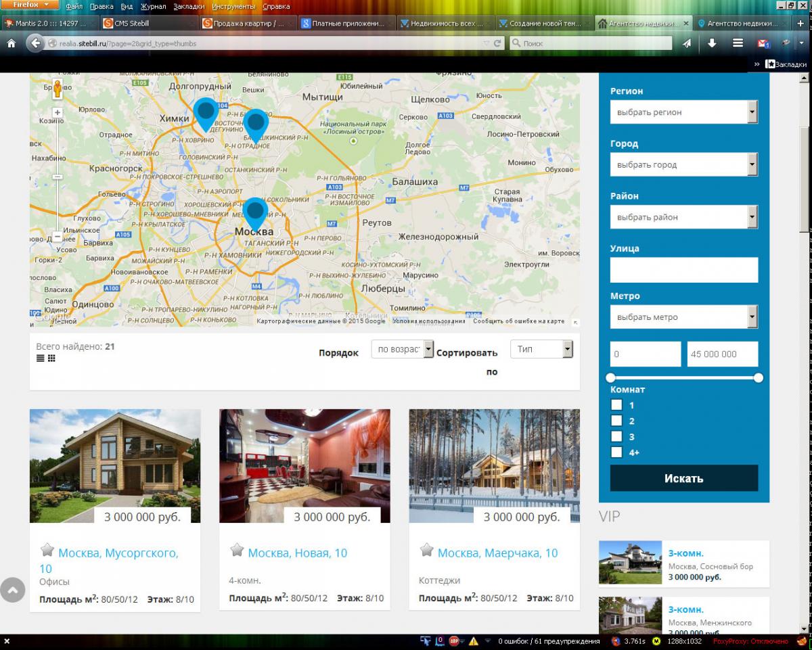Screen dimensions: 812x650
Task: Click the map marker at central Moscow
Action: [254, 215]
